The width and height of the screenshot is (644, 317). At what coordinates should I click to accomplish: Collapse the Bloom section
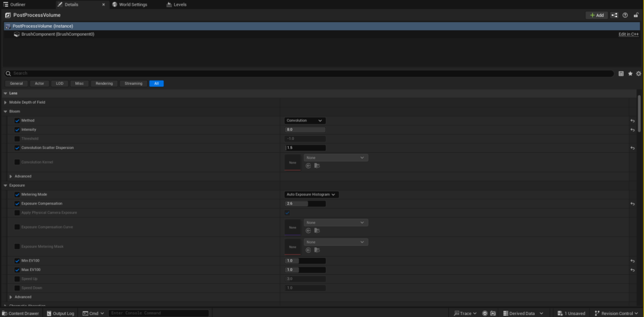click(x=5, y=111)
